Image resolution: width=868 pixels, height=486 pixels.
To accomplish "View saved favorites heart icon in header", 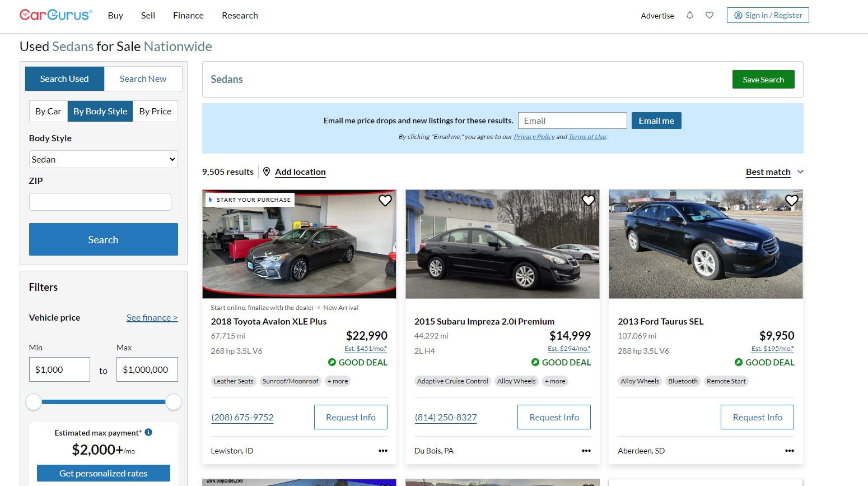I will tap(710, 16).
